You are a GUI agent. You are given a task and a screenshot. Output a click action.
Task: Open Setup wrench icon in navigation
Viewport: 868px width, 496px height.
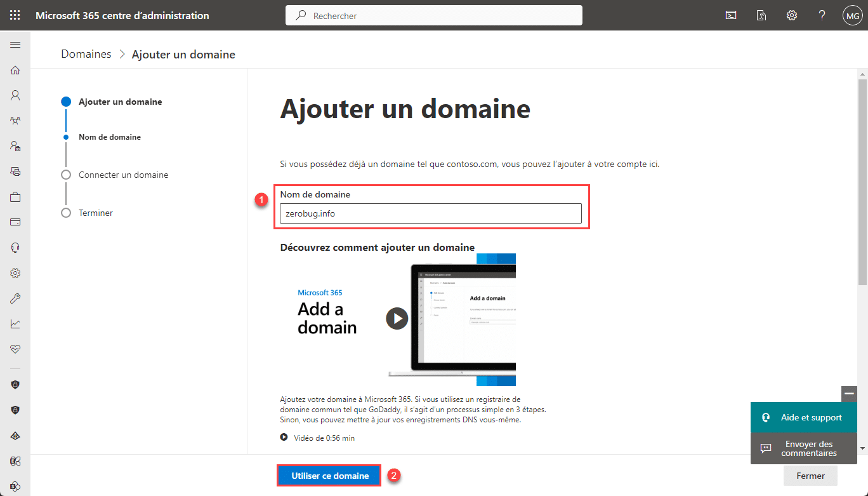[15, 298]
